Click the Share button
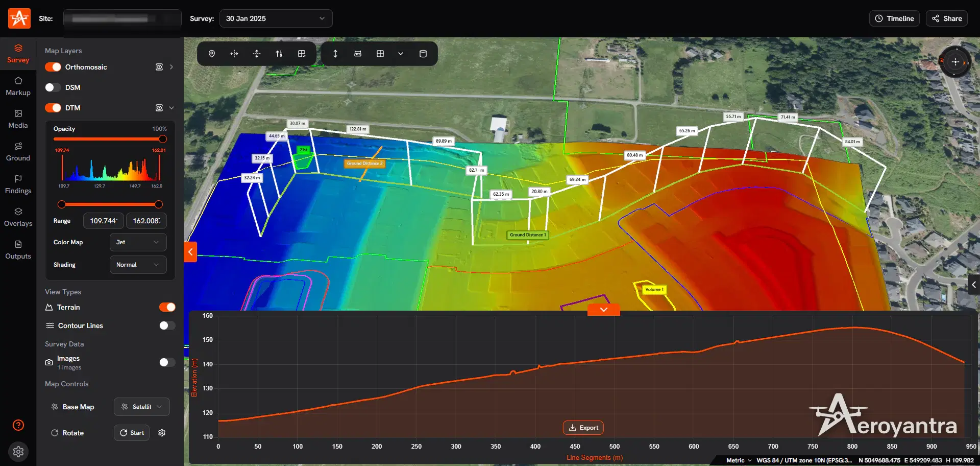Image resolution: width=980 pixels, height=466 pixels. coord(947,18)
